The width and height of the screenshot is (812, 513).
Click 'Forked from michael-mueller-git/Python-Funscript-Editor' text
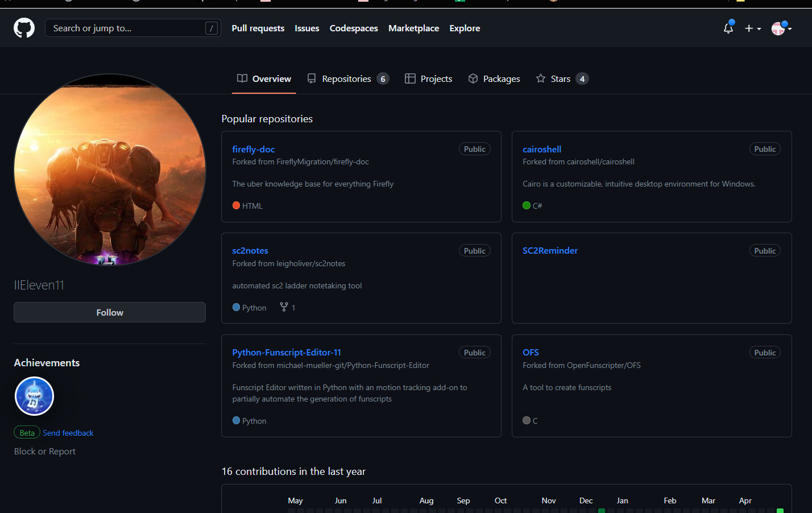330,366
